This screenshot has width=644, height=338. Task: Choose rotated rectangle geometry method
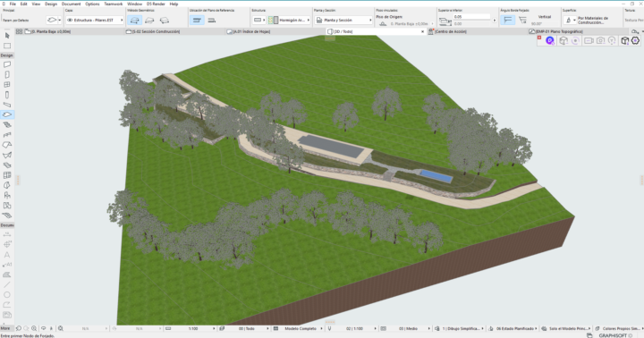point(165,21)
